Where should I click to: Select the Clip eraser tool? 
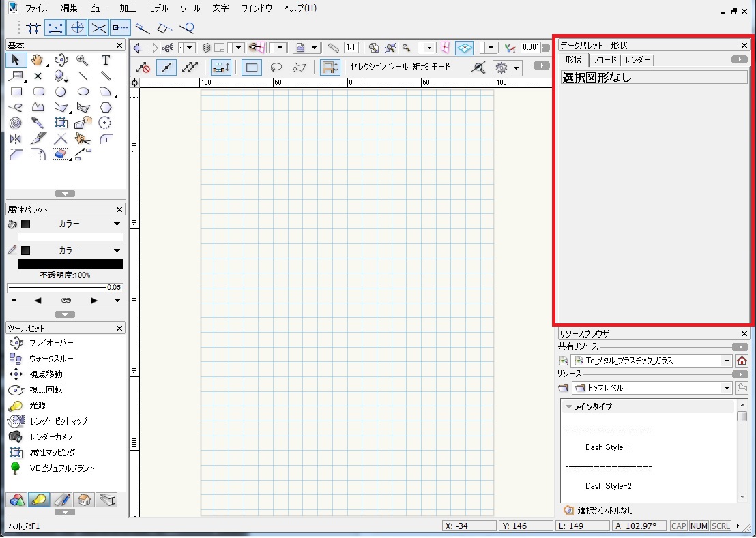[61, 154]
